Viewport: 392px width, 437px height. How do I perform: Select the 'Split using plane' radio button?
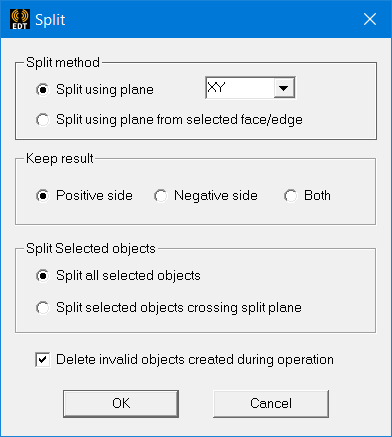pos(43,90)
